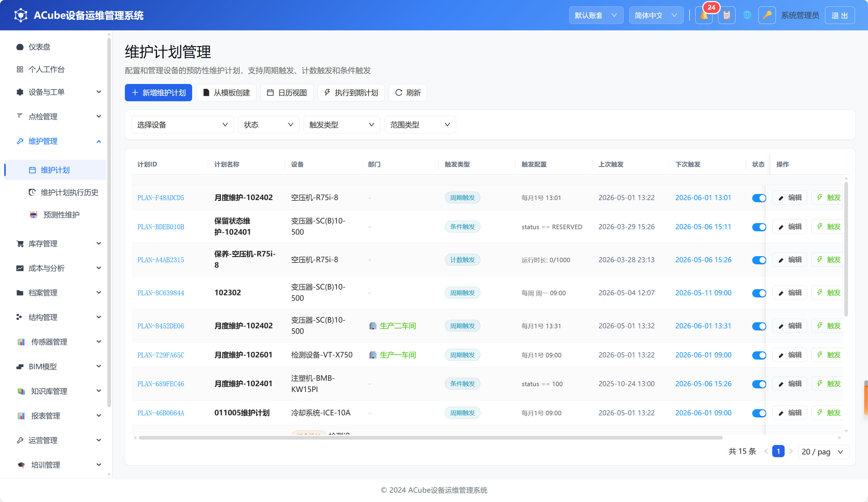Toggle status switch for PLAN-729FA65C
868x502 pixels.
tap(759, 355)
